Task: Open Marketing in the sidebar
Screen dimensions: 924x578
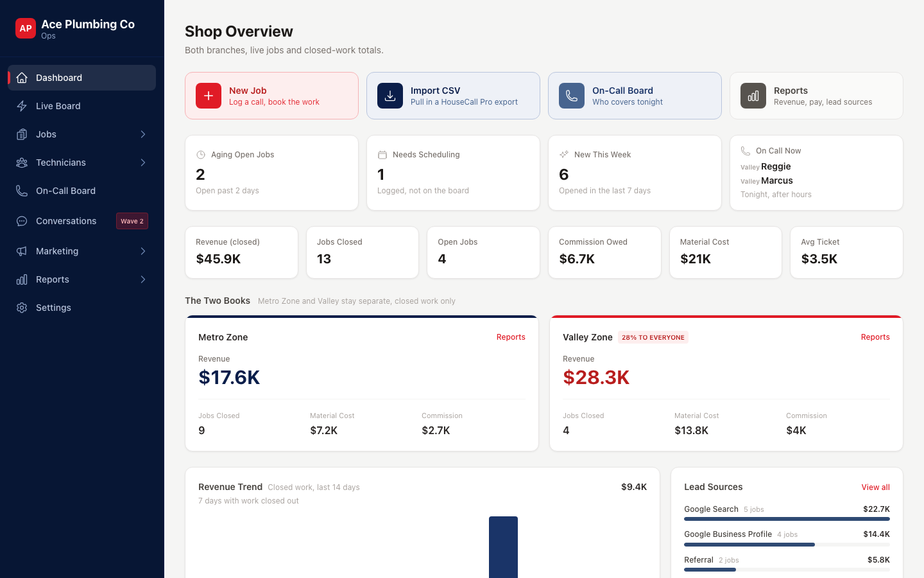Action: 82,251
